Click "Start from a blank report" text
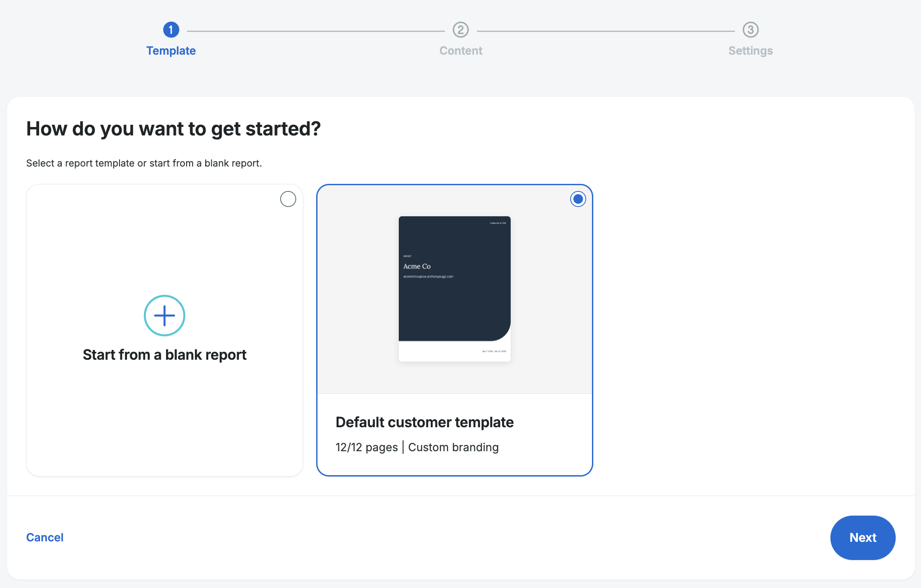Screen dimensions: 921x588 tap(164, 355)
